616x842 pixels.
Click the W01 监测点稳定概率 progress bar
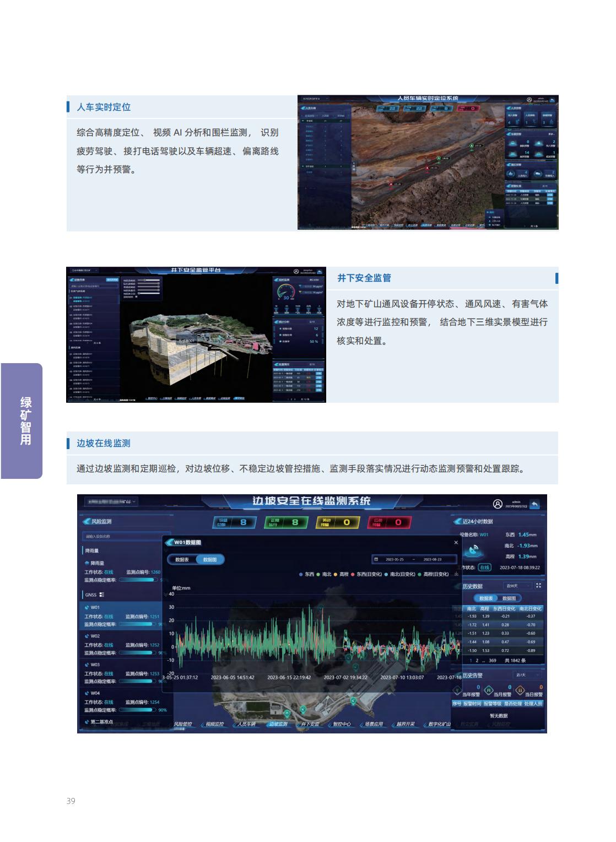pos(138,624)
